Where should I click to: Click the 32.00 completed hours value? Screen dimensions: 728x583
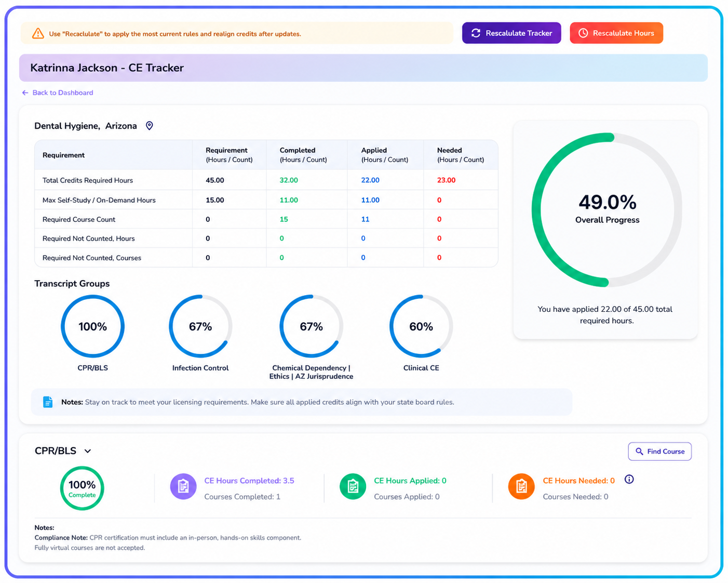(x=289, y=180)
